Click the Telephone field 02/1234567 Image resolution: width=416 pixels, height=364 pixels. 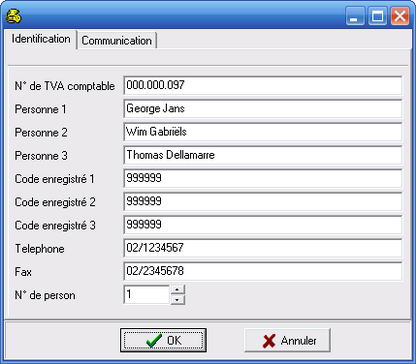263,248
